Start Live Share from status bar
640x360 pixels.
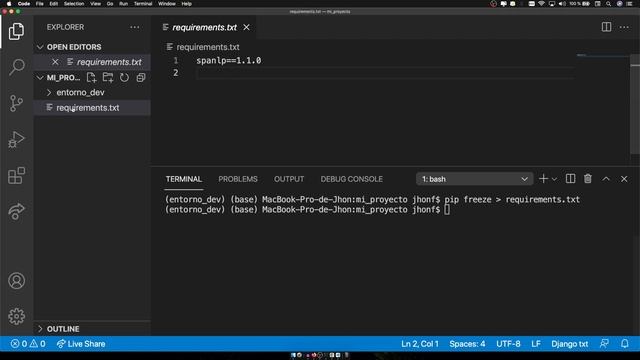click(81, 344)
